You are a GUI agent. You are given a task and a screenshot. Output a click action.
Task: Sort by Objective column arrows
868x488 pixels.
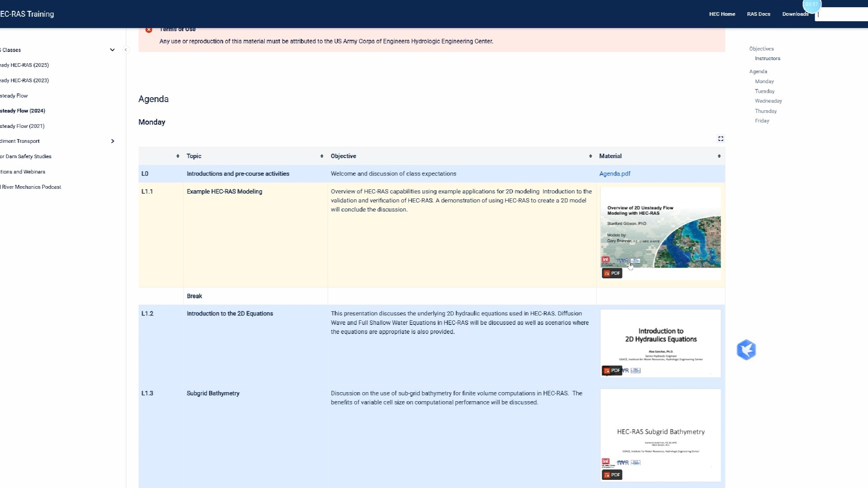coord(590,156)
